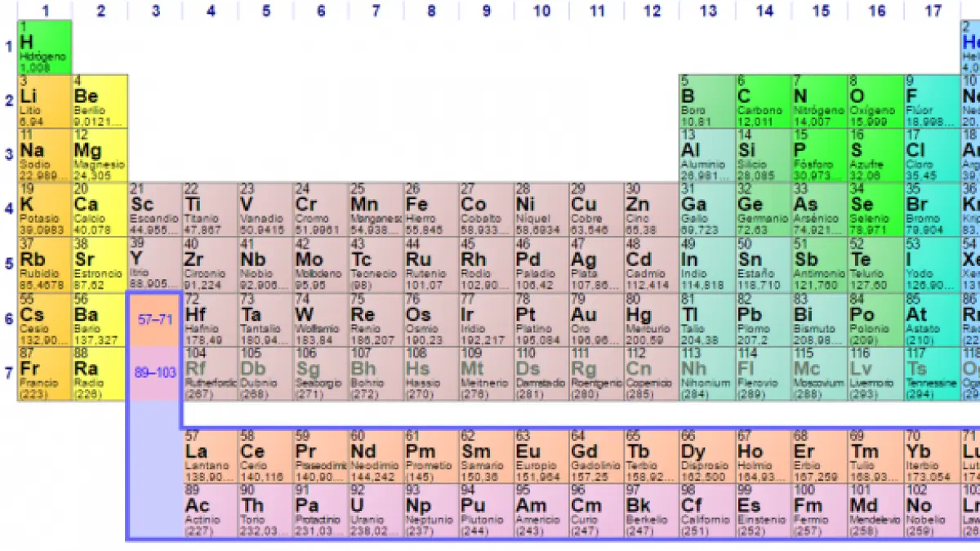Viewport: 980px width, 551px height.
Task: Select the Hierro (Fe) element cell
Action: coord(430,209)
